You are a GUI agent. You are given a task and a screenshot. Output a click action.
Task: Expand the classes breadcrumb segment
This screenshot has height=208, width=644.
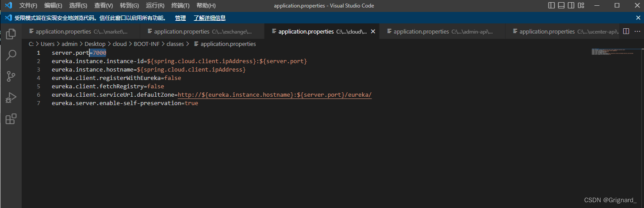(175, 44)
